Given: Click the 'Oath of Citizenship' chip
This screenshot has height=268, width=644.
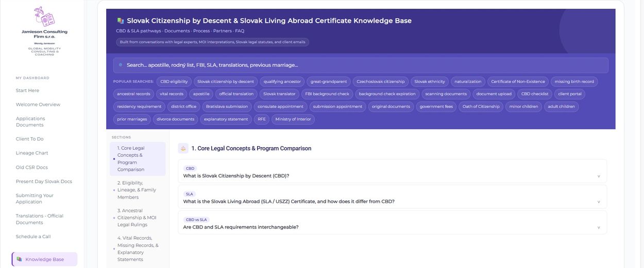Looking at the screenshot, I should click(x=481, y=106).
